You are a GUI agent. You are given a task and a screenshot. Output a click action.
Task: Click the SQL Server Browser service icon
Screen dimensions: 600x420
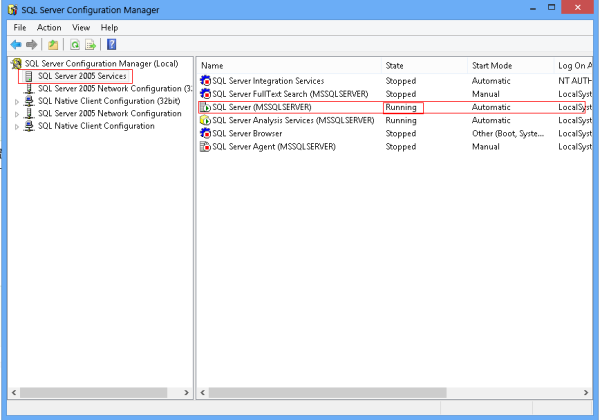coord(205,133)
